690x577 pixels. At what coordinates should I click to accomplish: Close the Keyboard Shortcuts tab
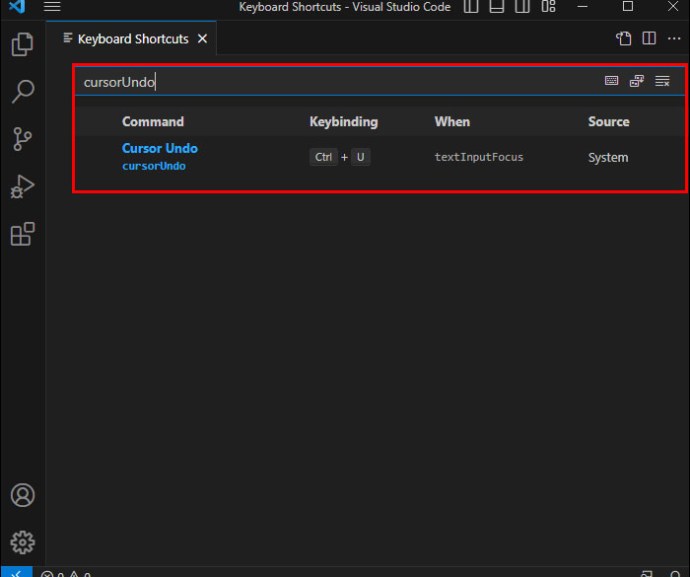(202, 39)
